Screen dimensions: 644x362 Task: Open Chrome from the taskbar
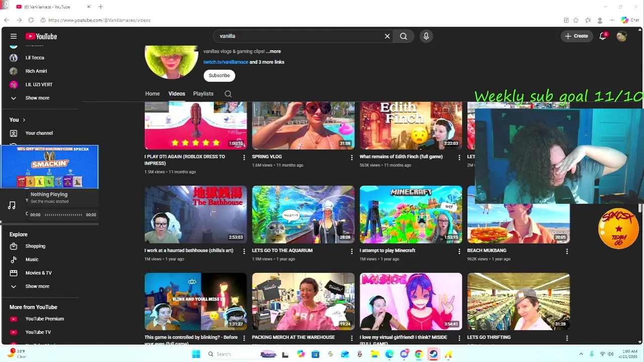(419, 354)
